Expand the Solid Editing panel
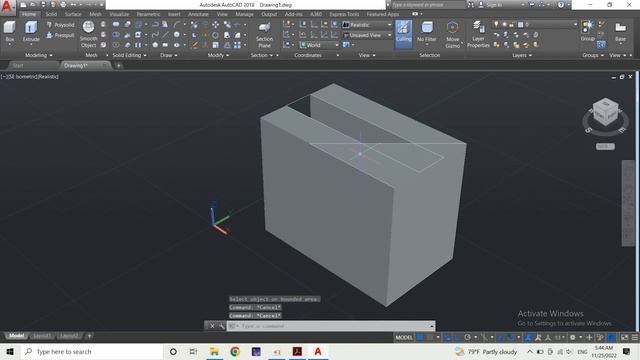Viewport: 640px width, 360px height. (x=129, y=55)
